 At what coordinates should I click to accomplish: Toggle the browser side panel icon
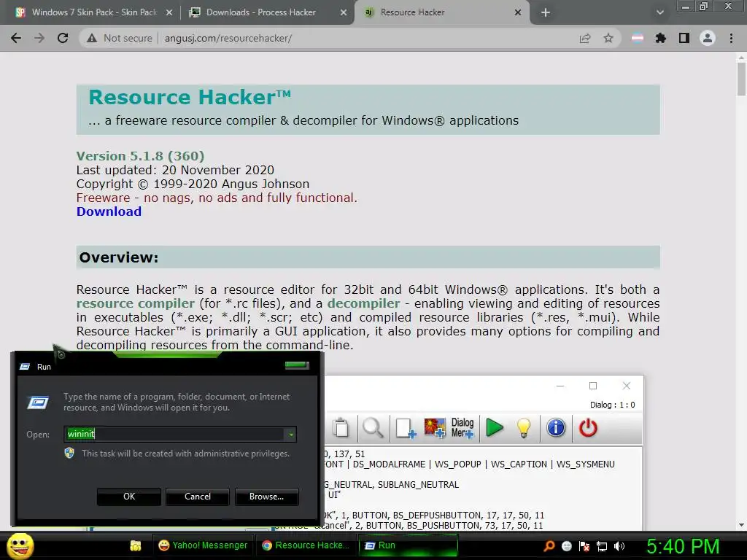684,38
